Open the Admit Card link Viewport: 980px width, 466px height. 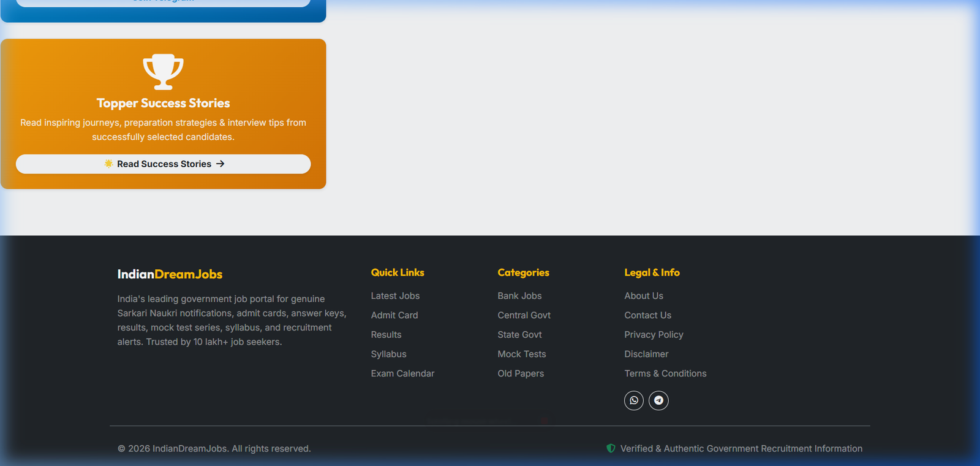(394, 315)
